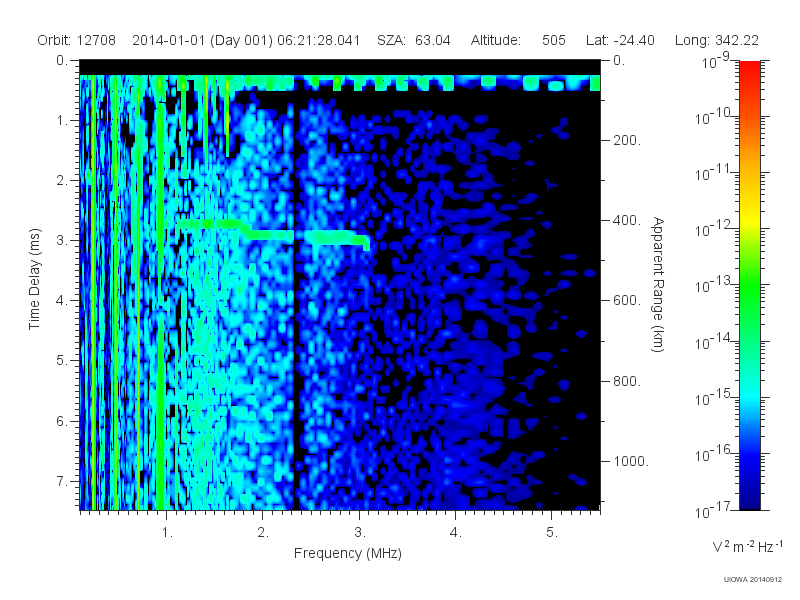Click the 10^-9 color scale label
This screenshot has width=800, height=600.
click(716, 61)
